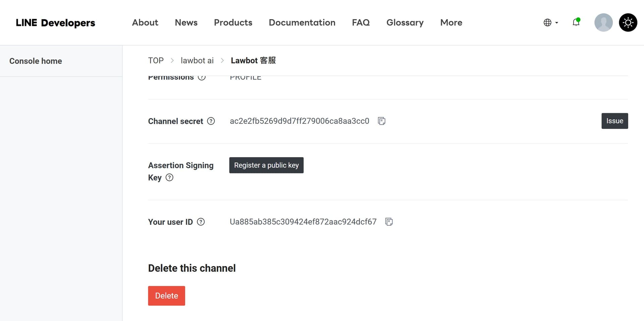The width and height of the screenshot is (644, 321).
Task: Expand the More menu
Action: 451,22
